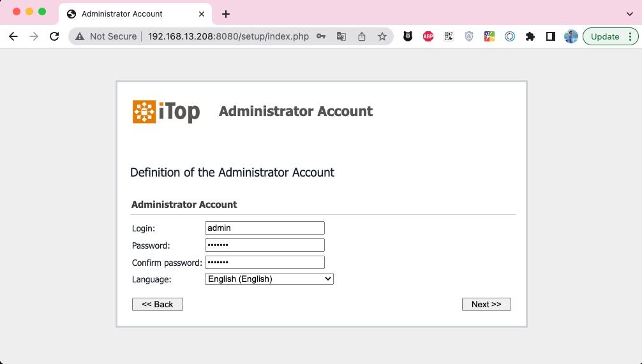Open the colorful square extension icon
Screen dimensions: 642x364
(x=489, y=36)
